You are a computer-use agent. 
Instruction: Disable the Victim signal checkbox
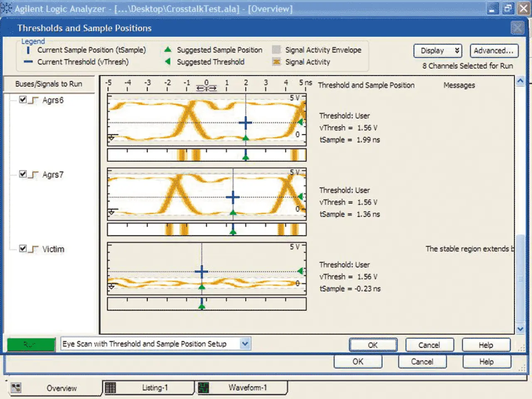coord(23,249)
